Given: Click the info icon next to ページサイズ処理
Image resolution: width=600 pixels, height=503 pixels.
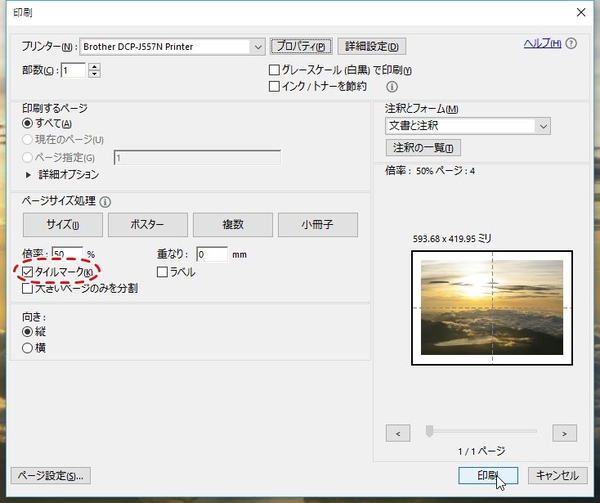Looking at the screenshot, I should (105, 202).
